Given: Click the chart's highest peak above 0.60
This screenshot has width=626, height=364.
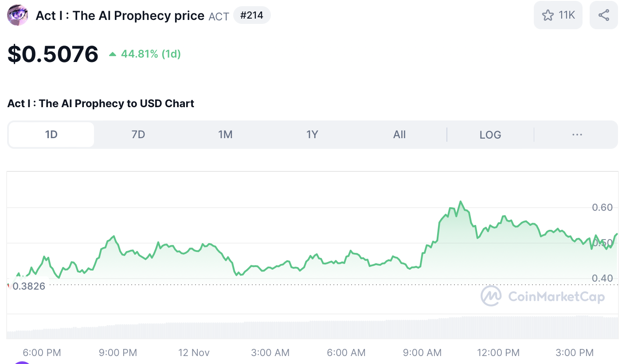Looking at the screenshot, I should [x=461, y=202].
